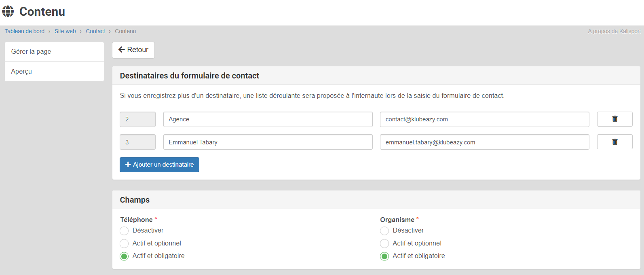Choose Actif et optionnel for Téléphone
Viewport: 644px width, 275px height.
(x=124, y=243)
